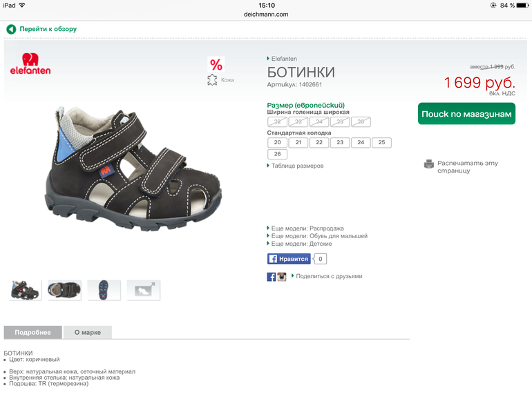Viewport: 532px width, 399px height.
Task: Expand Поделиться с друзьями sharing options
Action: click(x=328, y=276)
